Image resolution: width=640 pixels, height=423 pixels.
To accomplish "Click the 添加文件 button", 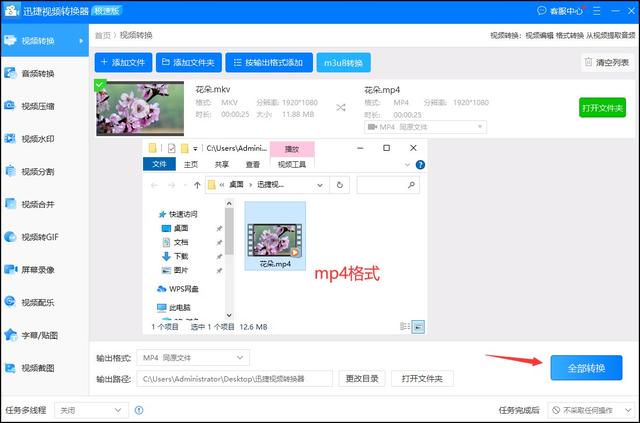I will tap(123, 62).
